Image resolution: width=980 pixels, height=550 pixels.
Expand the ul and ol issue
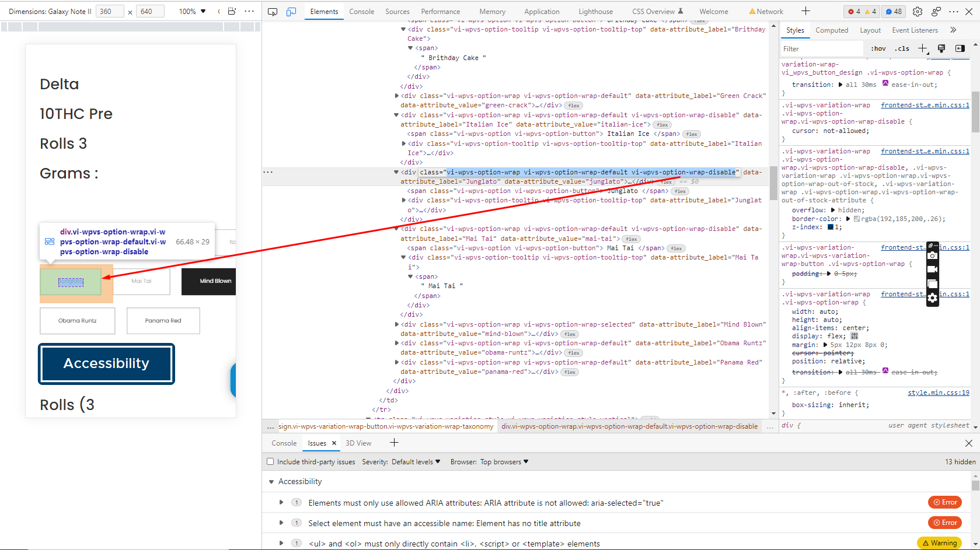[x=281, y=543]
